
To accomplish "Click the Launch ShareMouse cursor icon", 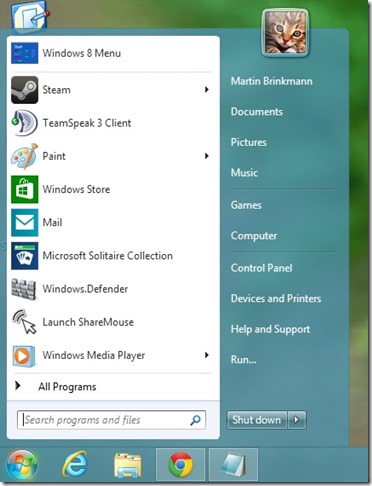I will tap(24, 322).
